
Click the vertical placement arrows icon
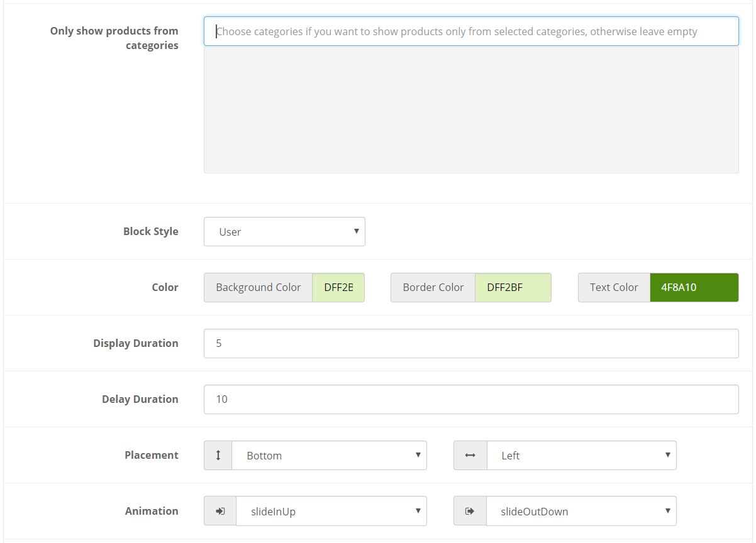218,455
